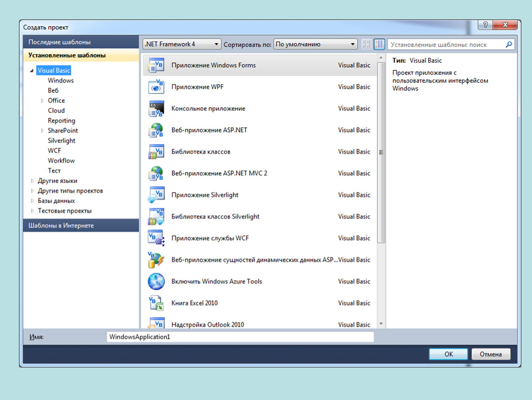The height and width of the screenshot is (400, 532).
Task: Open the 'Установленные шаблоны' section
Action: click(x=81, y=55)
